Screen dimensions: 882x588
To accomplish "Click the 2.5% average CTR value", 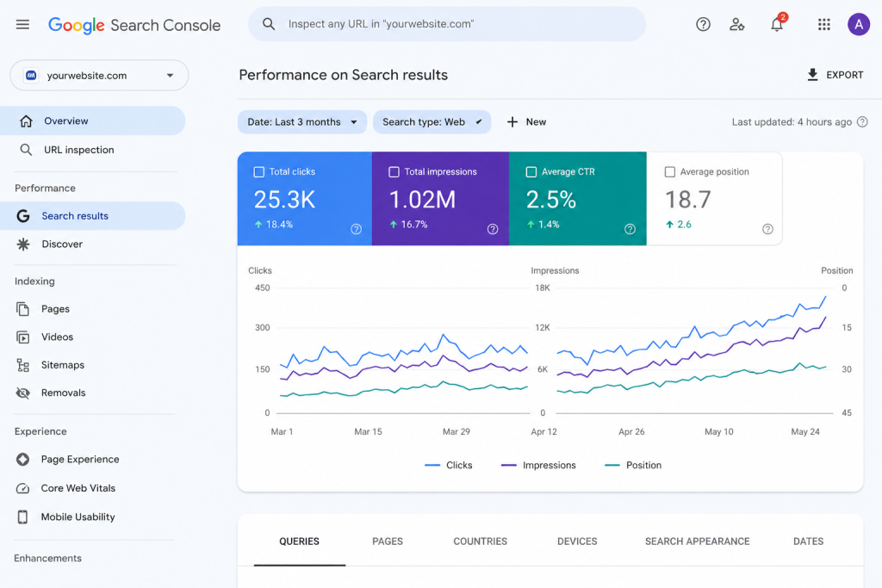I will click(x=551, y=200).
